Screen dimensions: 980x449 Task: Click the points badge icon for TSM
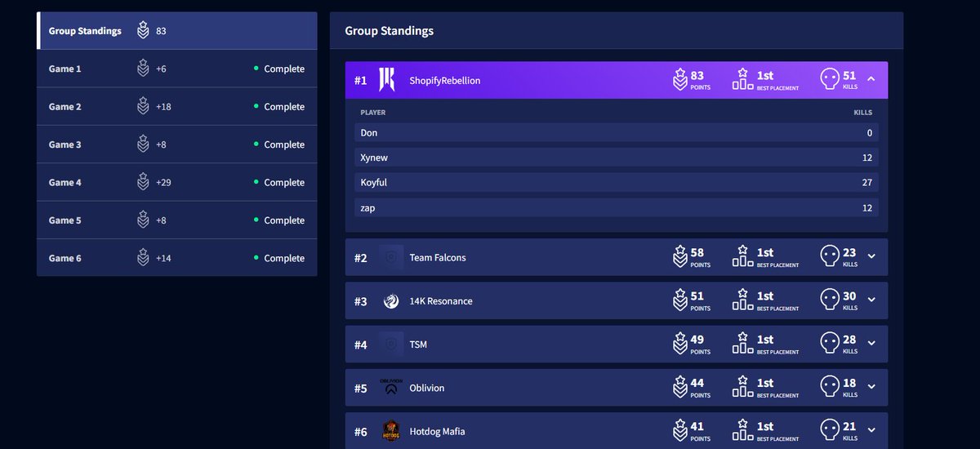point(679,344)
